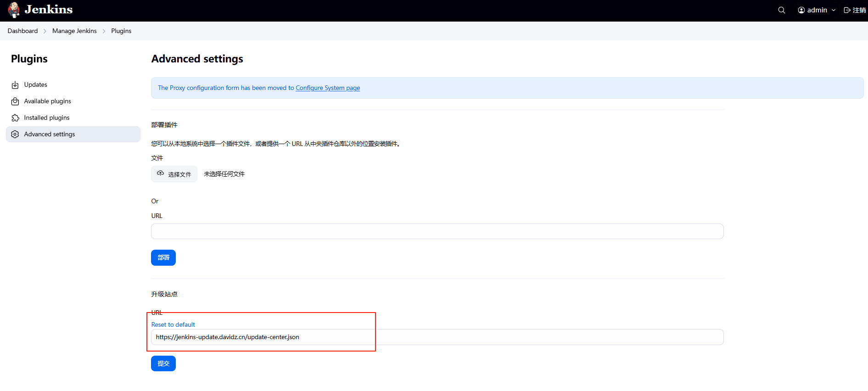Focus the update site URL field
This screenshot has height=391, width=868.
[437, 337]
